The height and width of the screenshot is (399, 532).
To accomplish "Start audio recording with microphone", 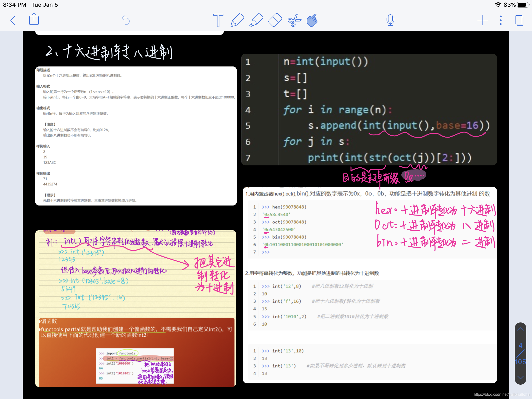I will click(390, 20).
